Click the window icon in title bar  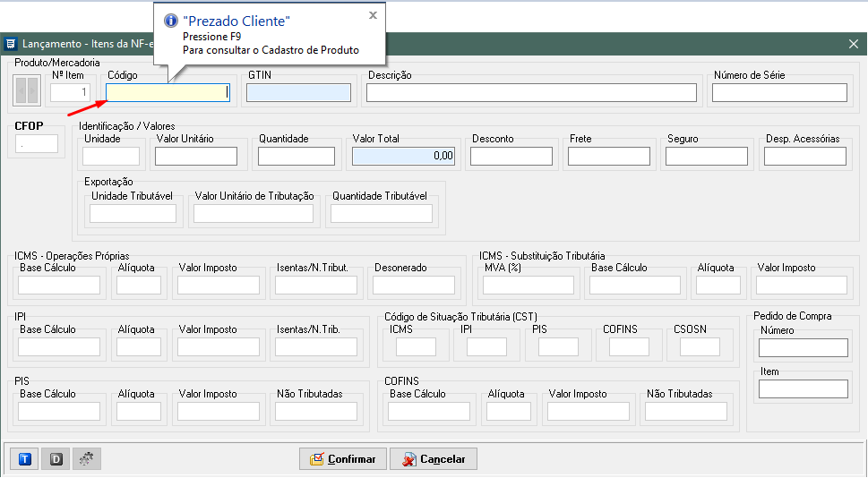click(x=11, y=43)
